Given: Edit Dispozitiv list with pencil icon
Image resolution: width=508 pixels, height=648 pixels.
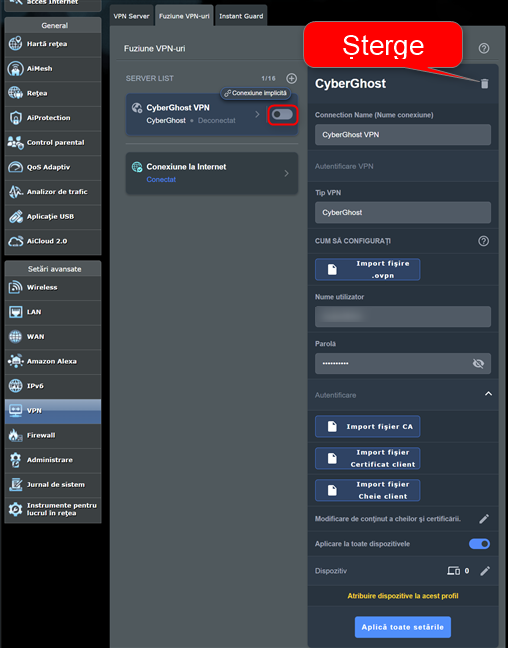Looking at the screenshot, I should pyautogui.click(x=484, y=571).
